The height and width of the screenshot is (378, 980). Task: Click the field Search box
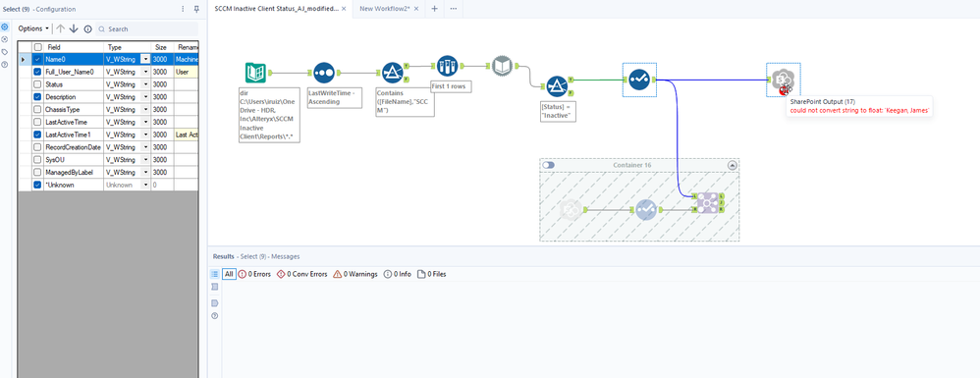tap(147, 28)
